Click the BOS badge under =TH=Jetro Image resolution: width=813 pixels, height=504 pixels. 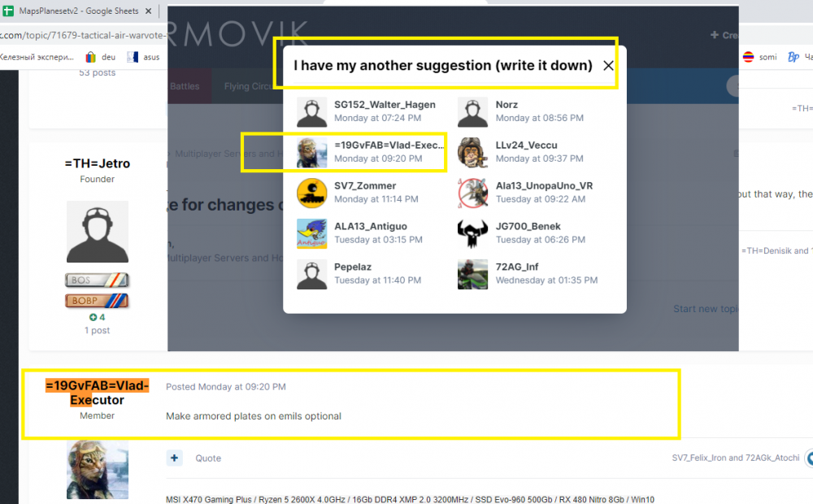[x=98, y=280]
